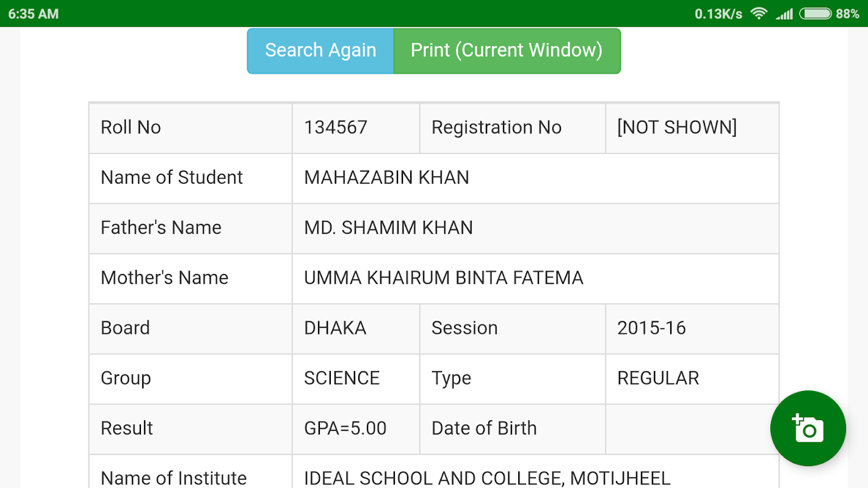Select the roll number 134567
The width and height of the screenshot is (868, 488).
tap(336, 127)
